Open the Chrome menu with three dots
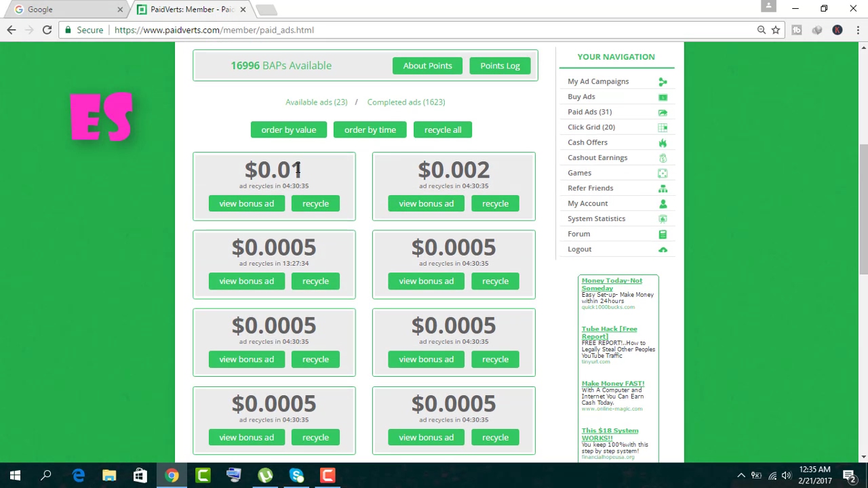The width and height of the screenshot is (868, 488). [858, 30]
